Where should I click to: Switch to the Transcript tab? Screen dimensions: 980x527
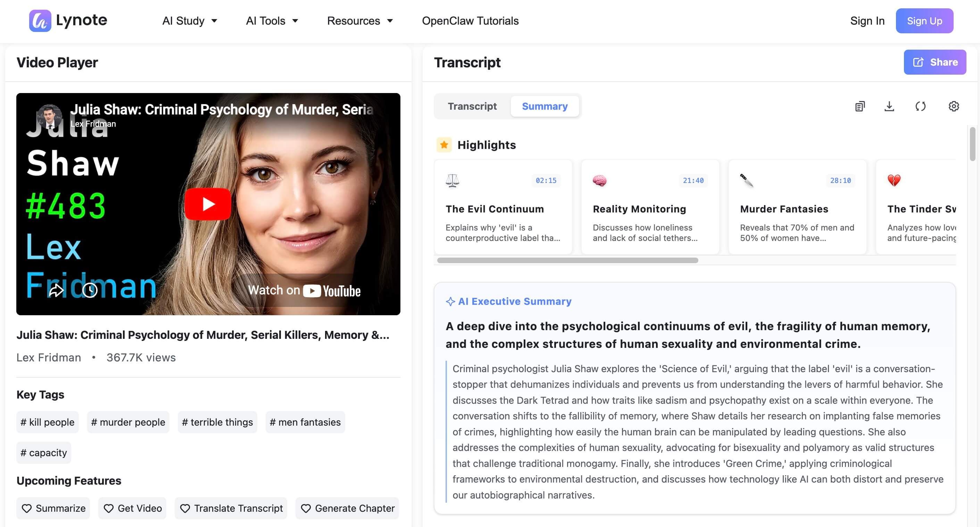tap(472, 107)
